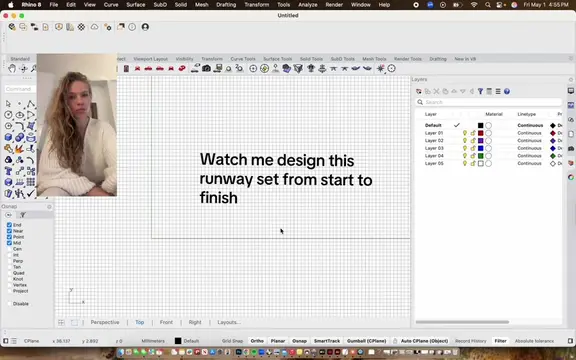
Task: Click the checkmark icon in left toolbar
Action: (31, 193)
